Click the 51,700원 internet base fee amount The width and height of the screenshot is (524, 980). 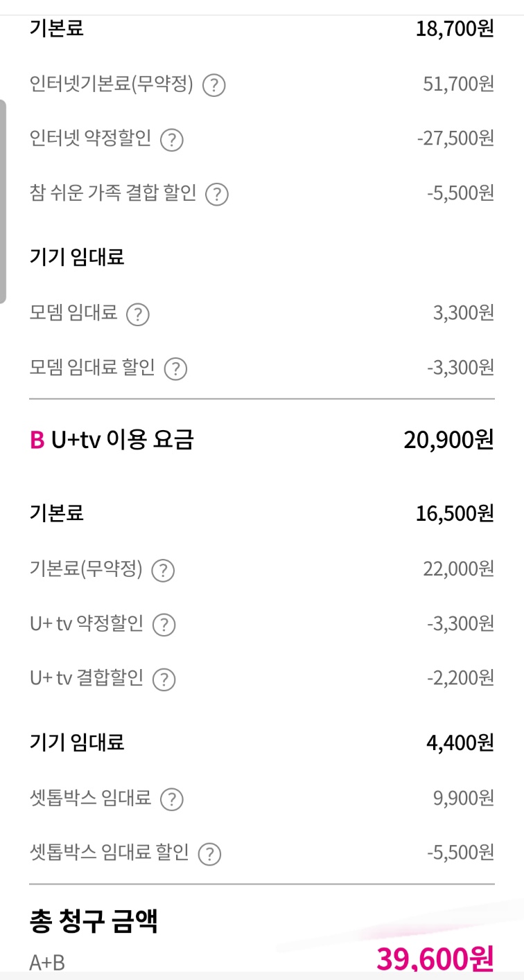[x=458, y=84]
